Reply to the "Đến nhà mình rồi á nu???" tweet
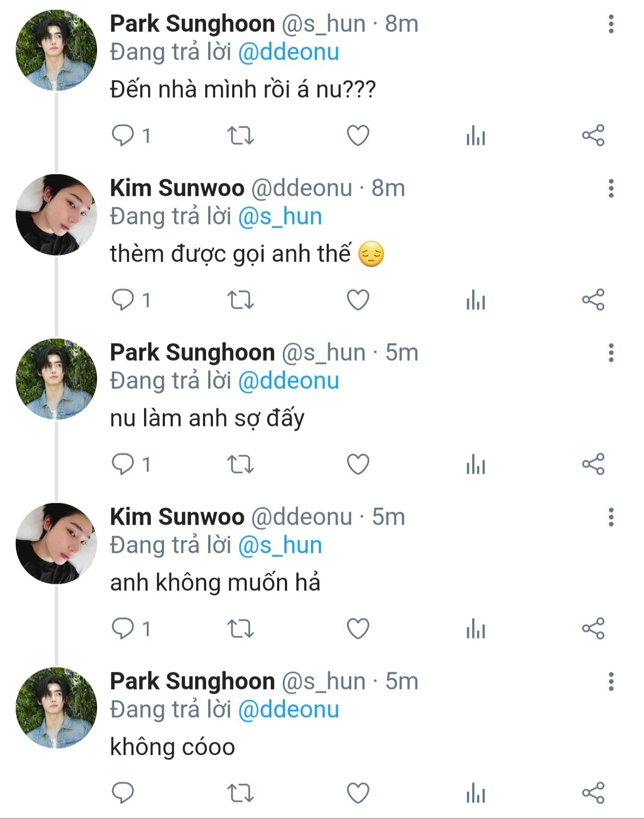The width and height of the screenshot is (644, 819). point(123,136)
